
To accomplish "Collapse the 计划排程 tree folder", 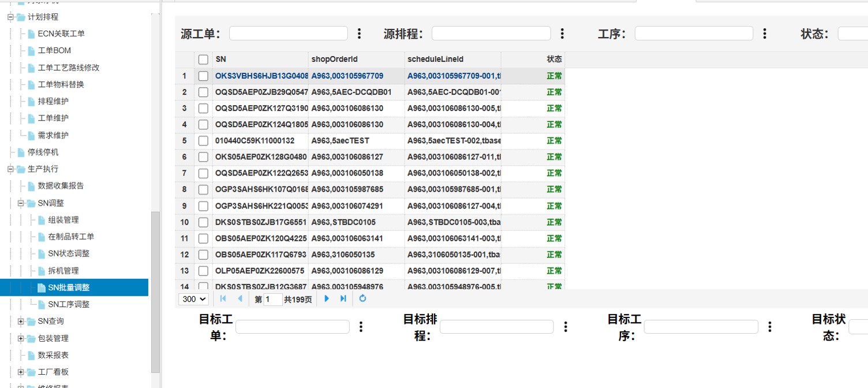I will coord(10,17).
